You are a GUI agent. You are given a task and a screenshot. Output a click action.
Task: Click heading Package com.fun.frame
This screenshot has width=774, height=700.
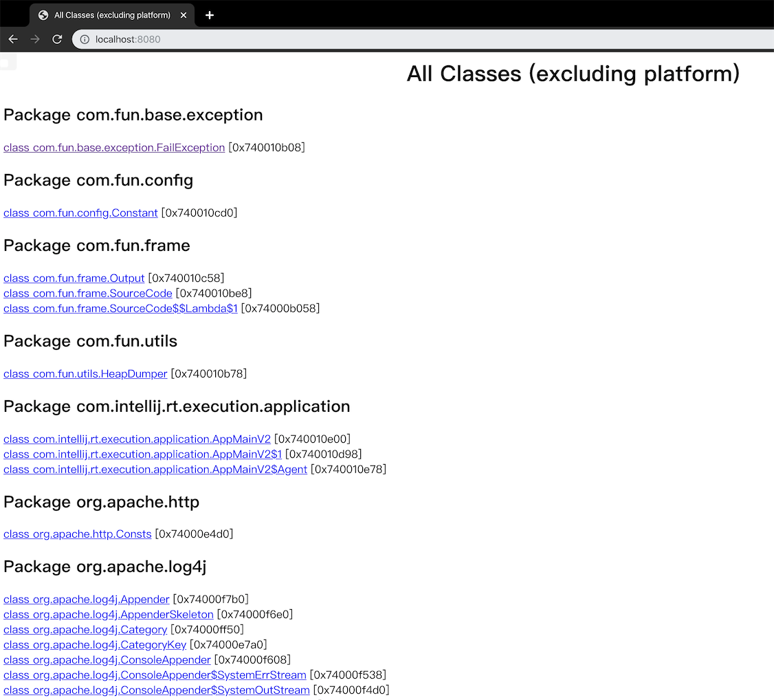click(97, 245)
